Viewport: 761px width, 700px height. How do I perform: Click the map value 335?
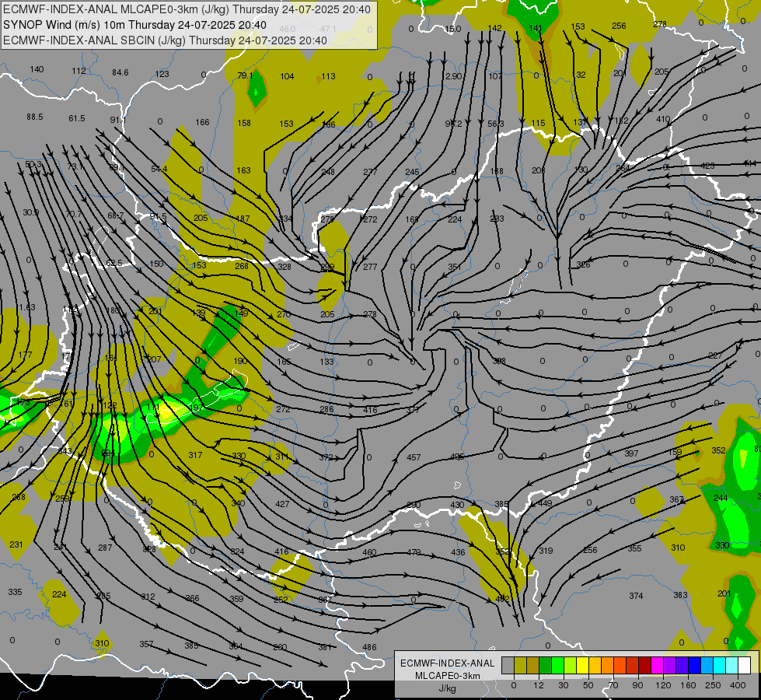pyautogui.click(x=15, y=592)
